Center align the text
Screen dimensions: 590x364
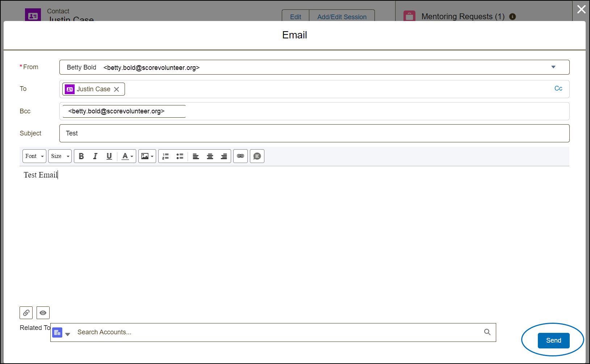[210, 156]
